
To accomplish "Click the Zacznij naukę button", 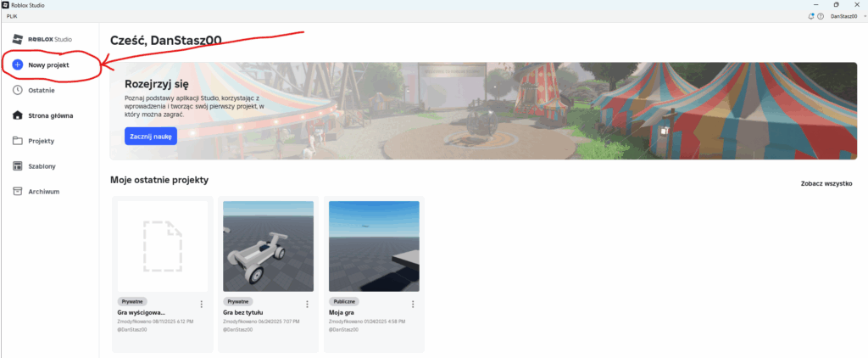I will tap(151, 136).
